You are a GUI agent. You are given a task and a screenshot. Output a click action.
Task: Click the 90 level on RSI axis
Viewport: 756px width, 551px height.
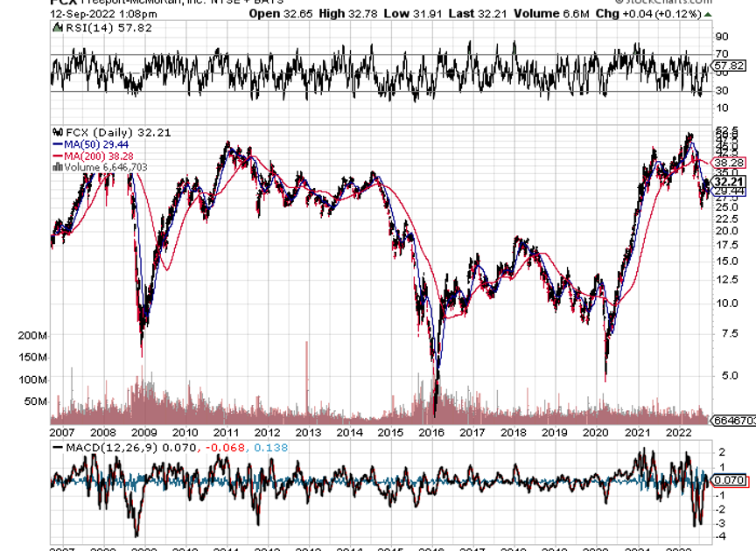click(722, 37)
